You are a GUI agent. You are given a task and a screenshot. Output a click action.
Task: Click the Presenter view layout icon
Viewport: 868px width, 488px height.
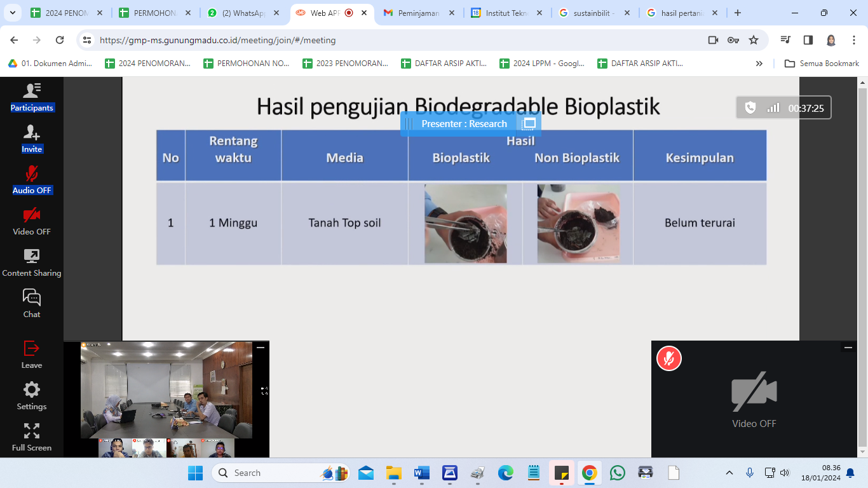(x=529, y=123)
